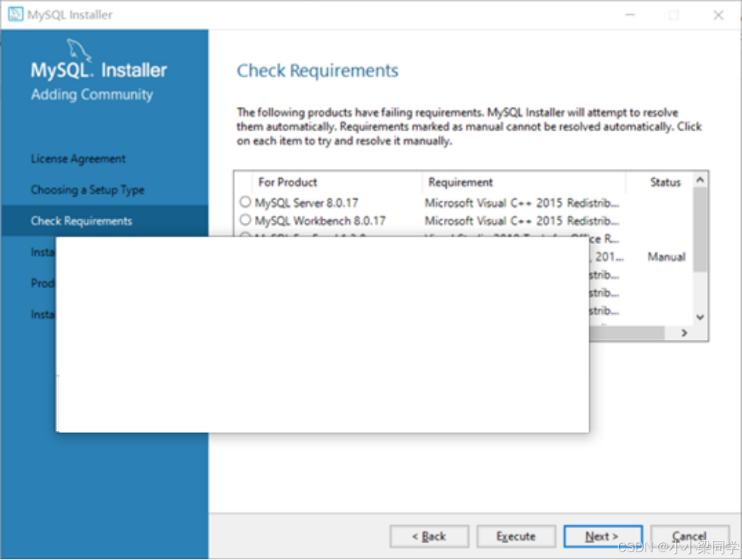Go to the Choosing a Setup Type step
Viewport: 742px width, 560px height.
tap(87, 190)
